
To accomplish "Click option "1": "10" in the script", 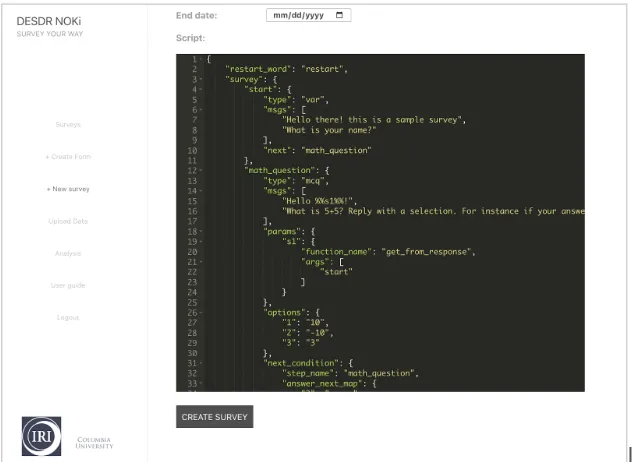I will 305,322.
